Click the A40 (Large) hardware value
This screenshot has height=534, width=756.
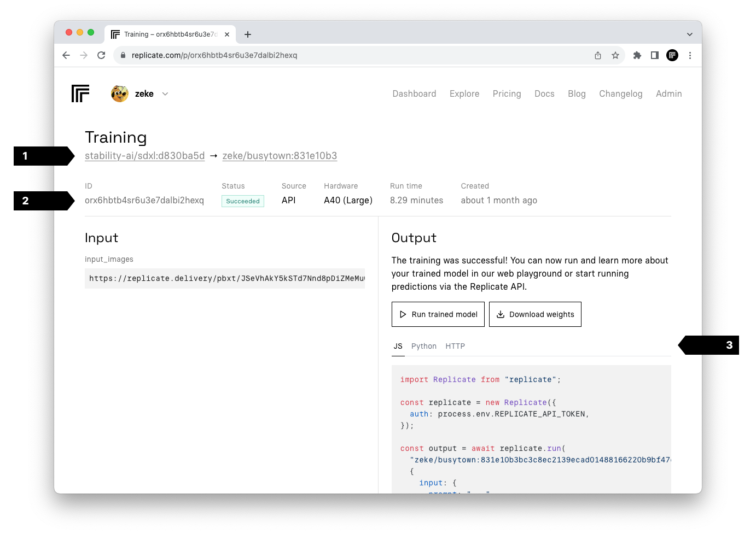click(x=348, y=201)
